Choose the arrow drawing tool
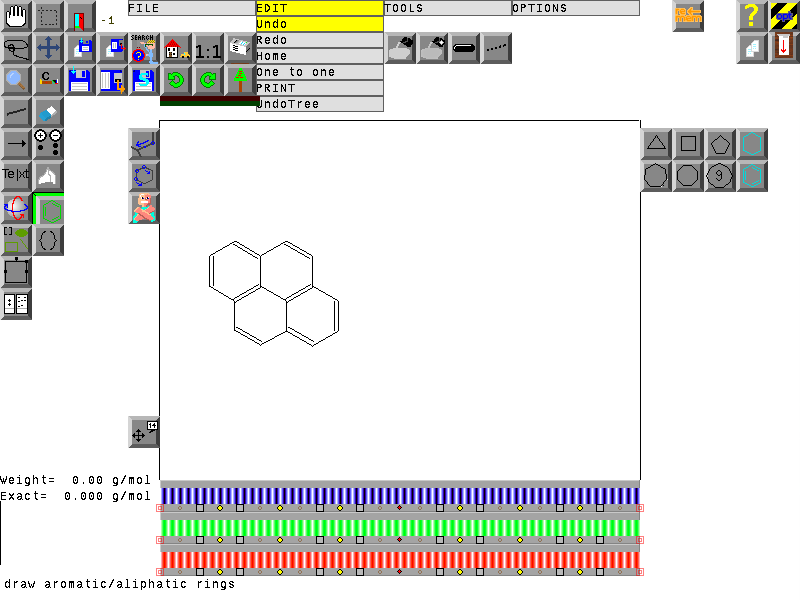Screen dimensions: 800x600 pos(17,144)
